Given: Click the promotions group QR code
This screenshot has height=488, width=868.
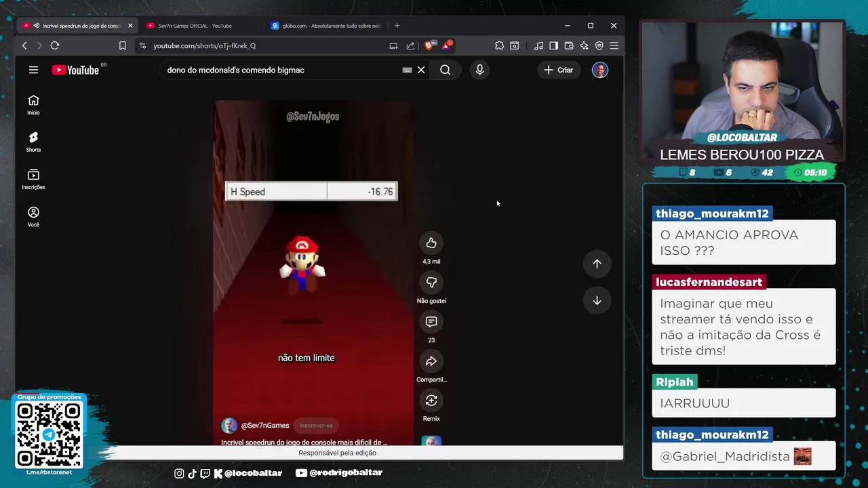Looking at the screenshot, I should 50,434.
